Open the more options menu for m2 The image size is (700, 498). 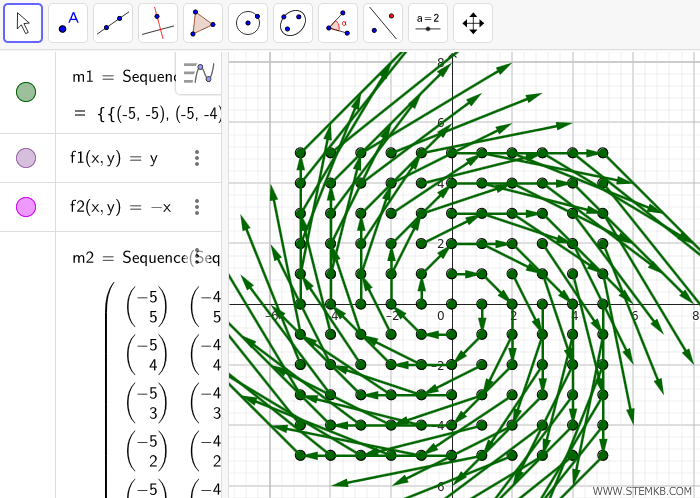(197, 256)
